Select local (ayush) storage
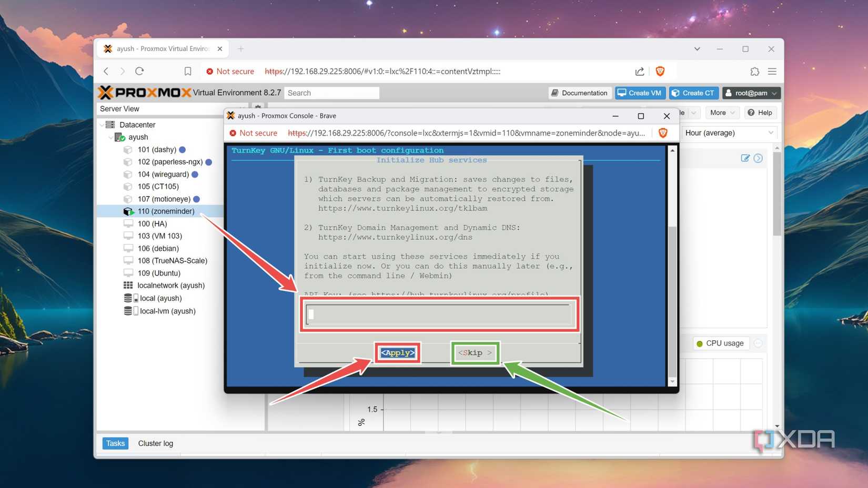Viewport: 868px width, 488px height. point(160,298)
